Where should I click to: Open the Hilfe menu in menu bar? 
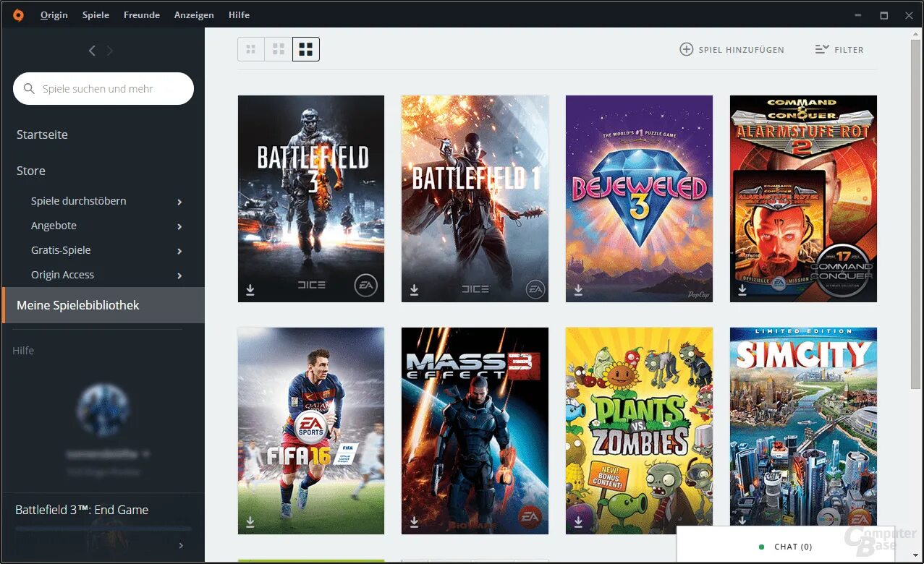click(239, 15)
